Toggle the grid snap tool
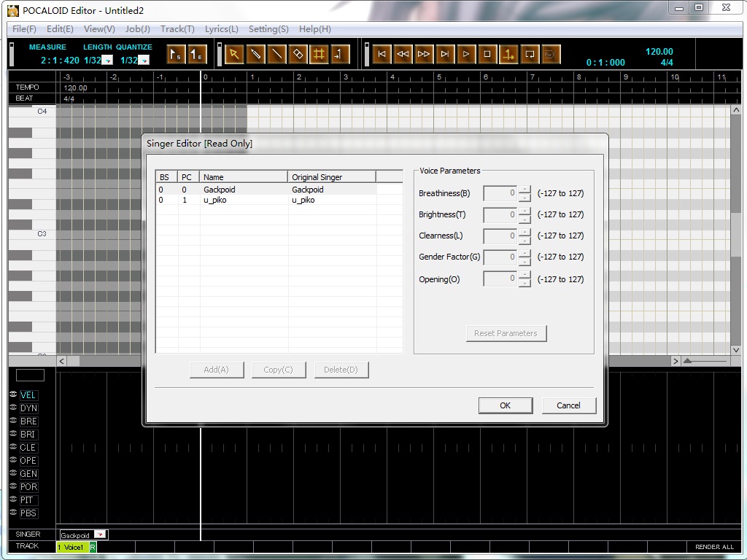This screenshot has height=560, width=747. click(x=320, y=54)
